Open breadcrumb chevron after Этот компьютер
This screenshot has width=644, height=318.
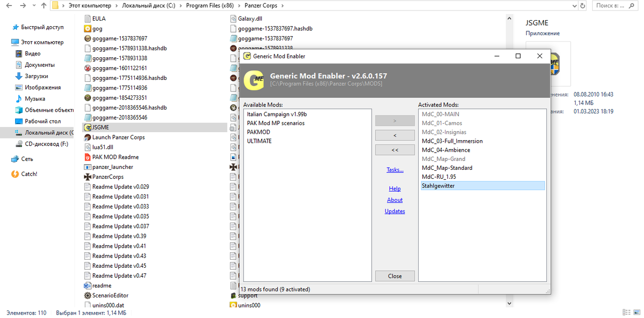(117, 6)
